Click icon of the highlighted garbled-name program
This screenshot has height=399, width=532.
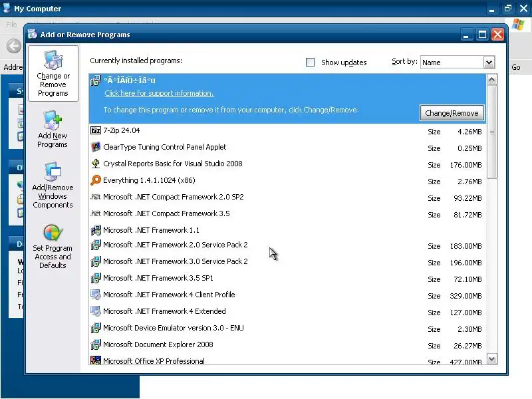(96, 80)
